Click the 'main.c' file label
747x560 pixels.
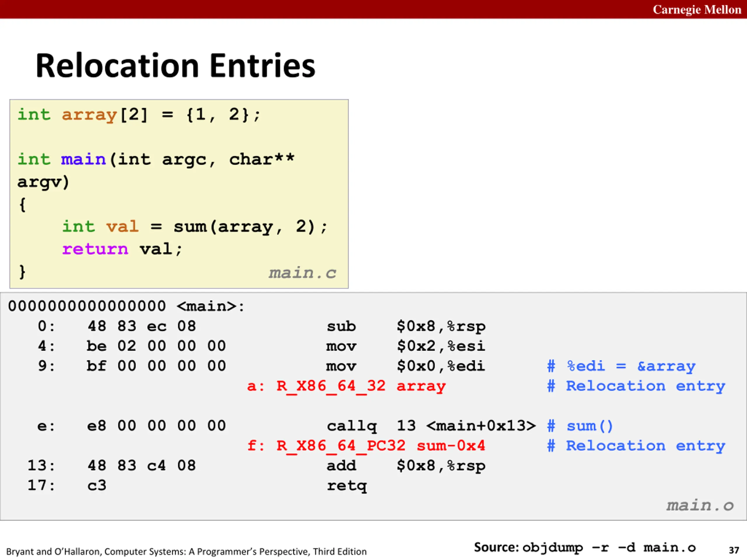(302, 273)
